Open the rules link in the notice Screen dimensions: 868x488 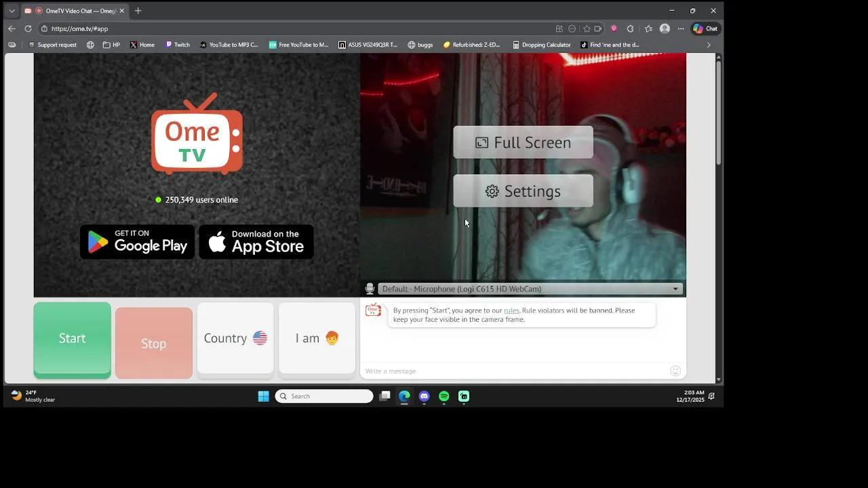pyautogui.click(x=511, y=310)
